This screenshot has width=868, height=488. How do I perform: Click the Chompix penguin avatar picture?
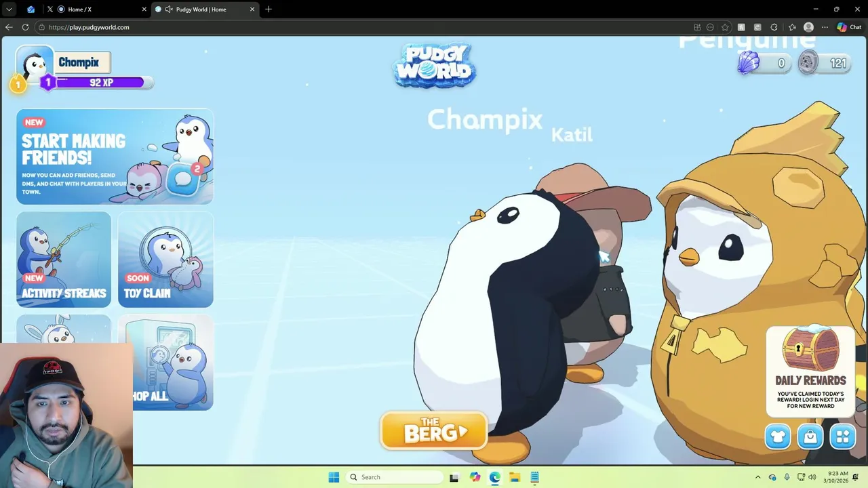(35, 64)
